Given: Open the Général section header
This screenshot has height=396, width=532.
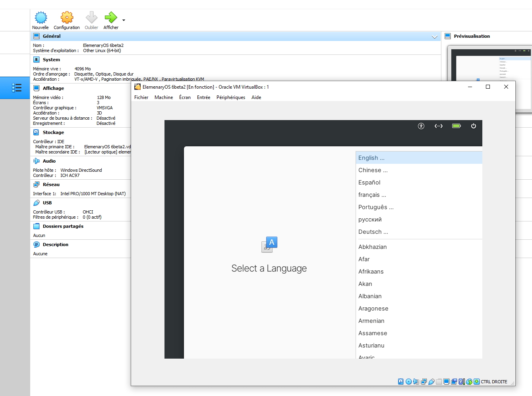Looking at the screenshot, I should pos(236,36).
